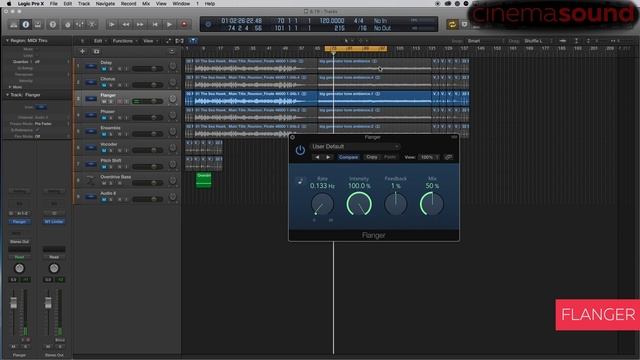
Task: Expand the More section in region inspector
Action: 10,87
